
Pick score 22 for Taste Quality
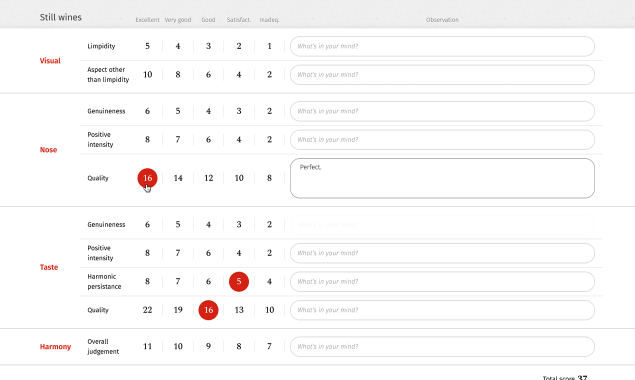pos(147,310)
